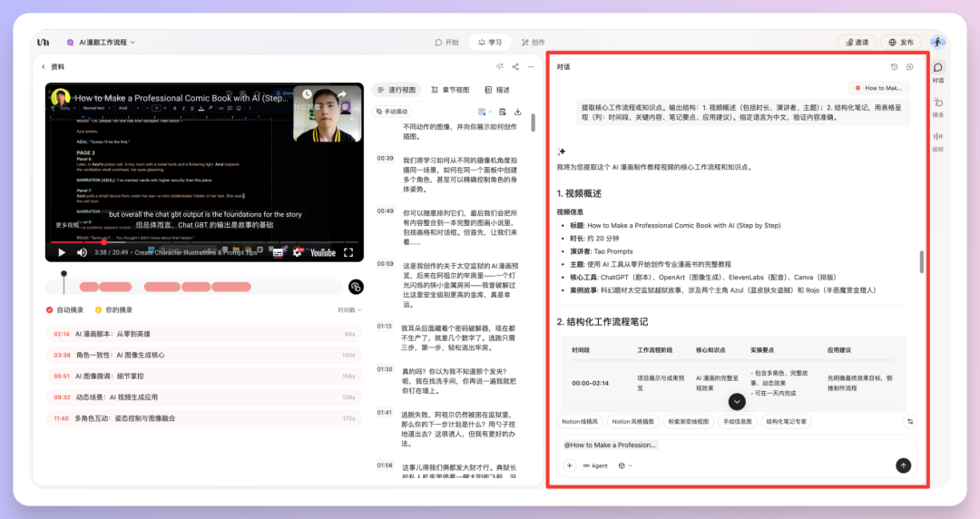Viewport: 980px width, 519px height.
Task: Click the 发布 publish button
Action: pos(901,43)
